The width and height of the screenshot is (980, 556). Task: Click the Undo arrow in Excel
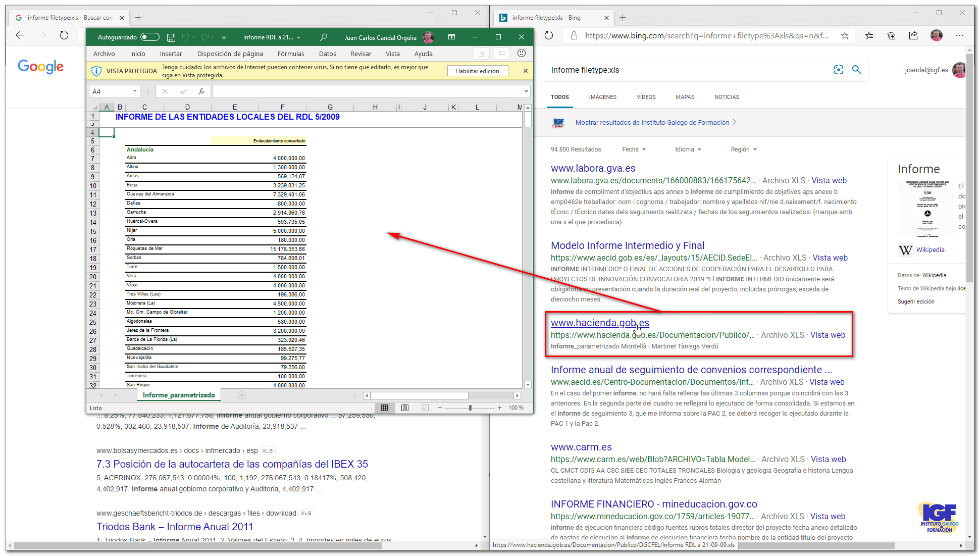coord(185,37)
